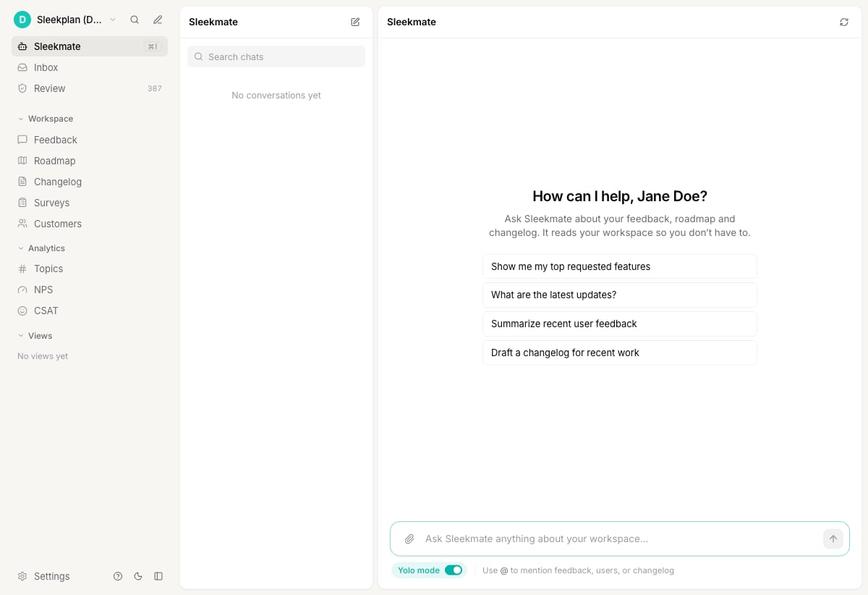
Task: Click the Sleekmate robot icon in sidebar
Action: [22, 46]
